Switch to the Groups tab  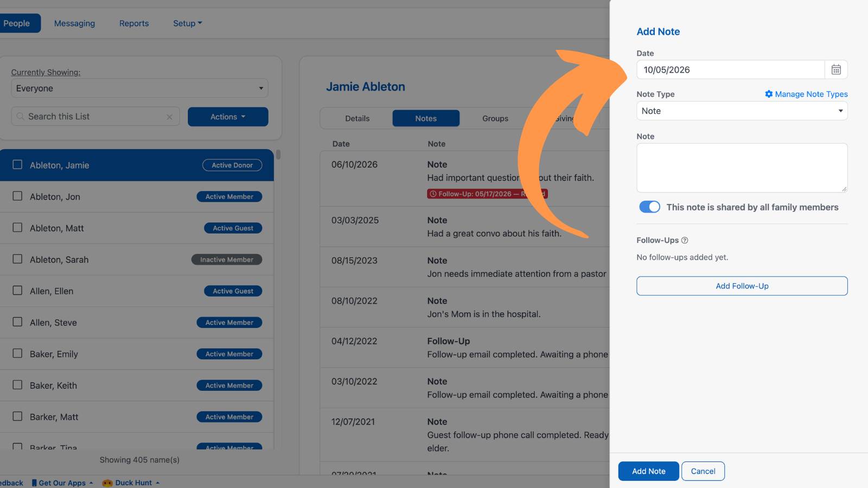[x=495, y=118]
